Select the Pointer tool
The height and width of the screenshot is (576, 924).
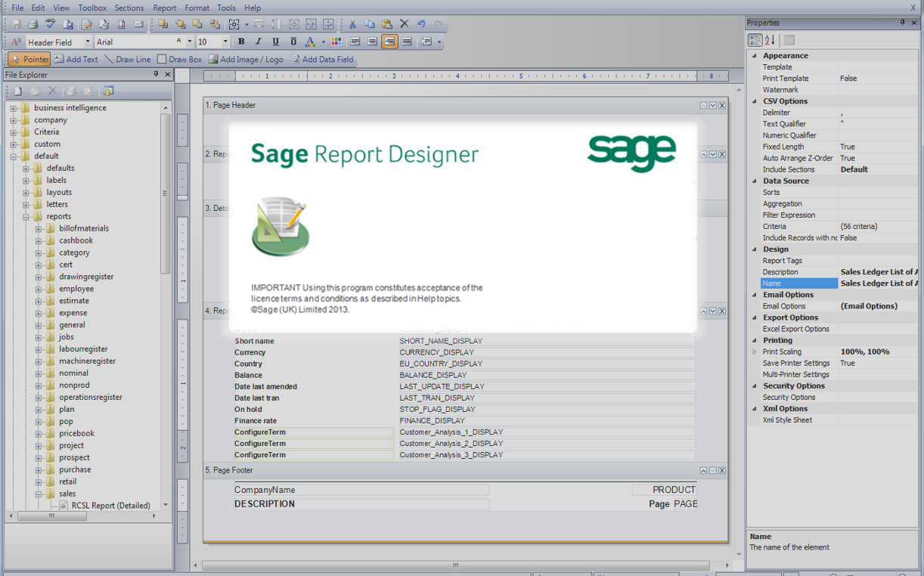pyautogui.click(x=30, y=59)
